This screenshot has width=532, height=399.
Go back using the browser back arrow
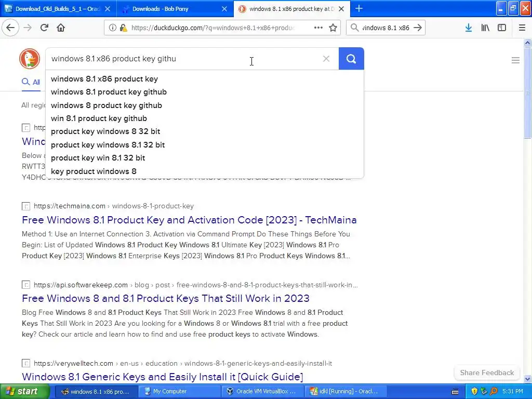(10, 28)
